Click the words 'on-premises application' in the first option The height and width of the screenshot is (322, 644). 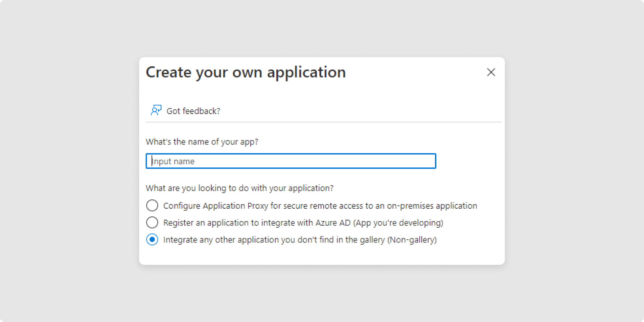tap(432, 206)
